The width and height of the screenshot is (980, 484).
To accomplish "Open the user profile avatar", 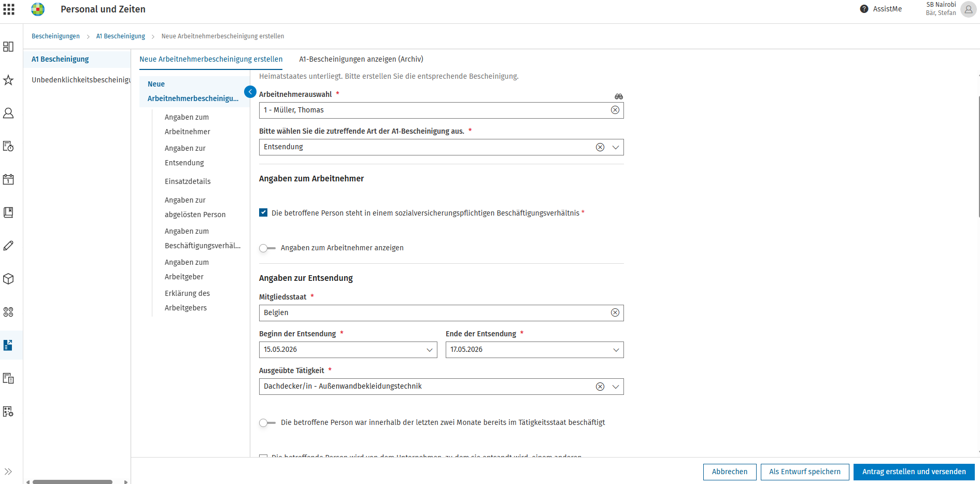I will [968, 9].
